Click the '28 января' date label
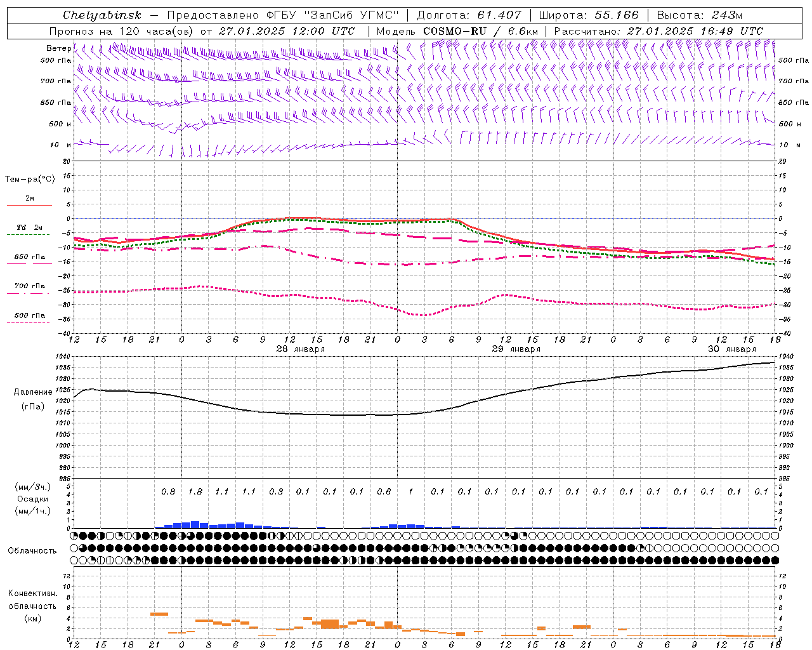812x650 pixels. pyautogui.click(x=301, y=349)
